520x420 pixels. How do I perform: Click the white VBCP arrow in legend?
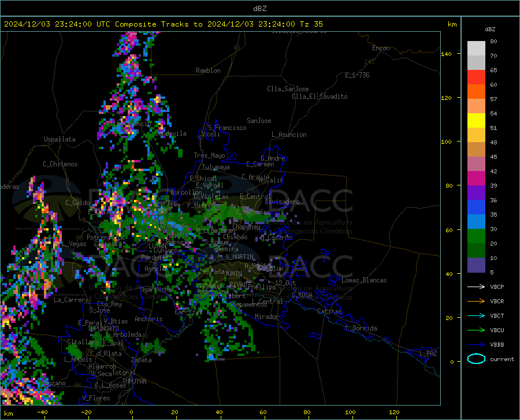(x=476, y=287)
